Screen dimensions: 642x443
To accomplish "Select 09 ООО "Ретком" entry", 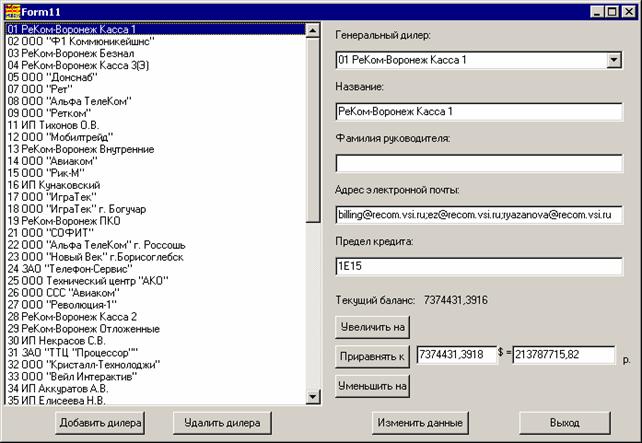I will tap(156, 113).
